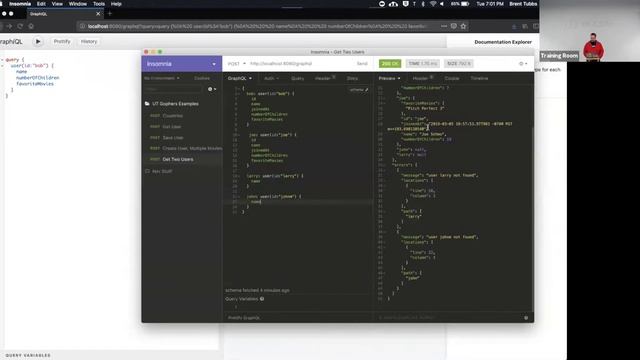
Task: Switch to the response Header tab
Action: [422, 78]
